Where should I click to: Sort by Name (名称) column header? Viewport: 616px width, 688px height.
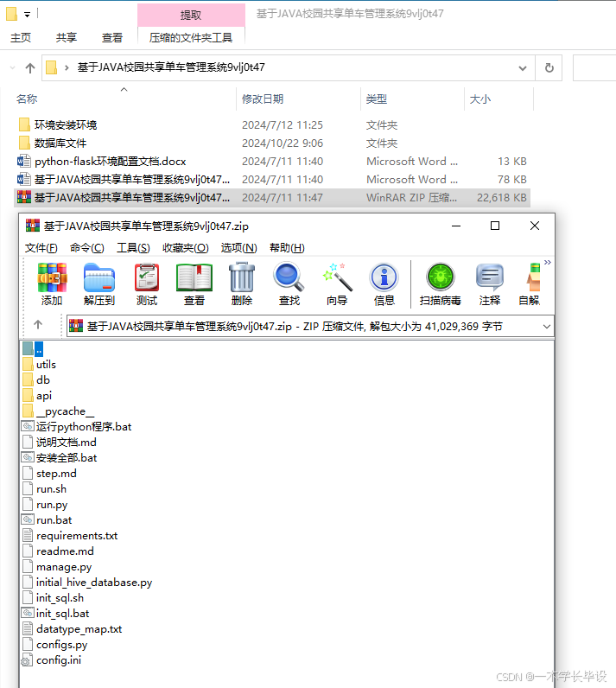pyautogui.click(x=27, y=99)
